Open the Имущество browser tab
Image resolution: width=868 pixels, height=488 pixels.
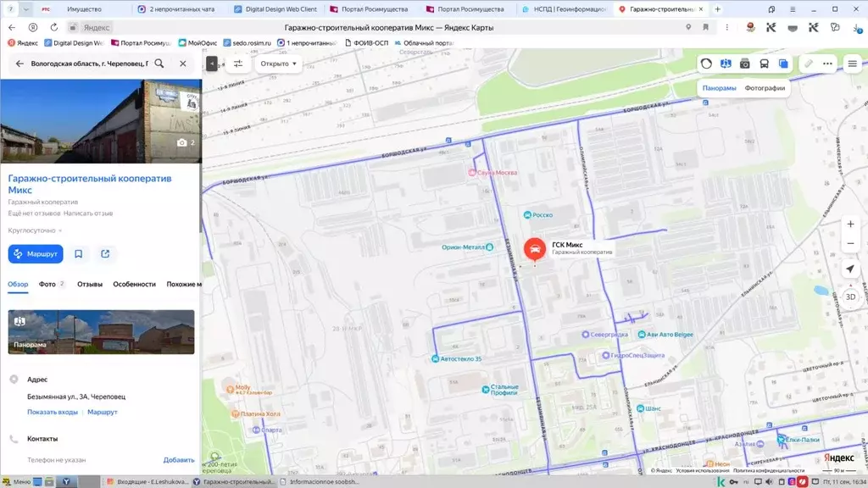(84, 8)
